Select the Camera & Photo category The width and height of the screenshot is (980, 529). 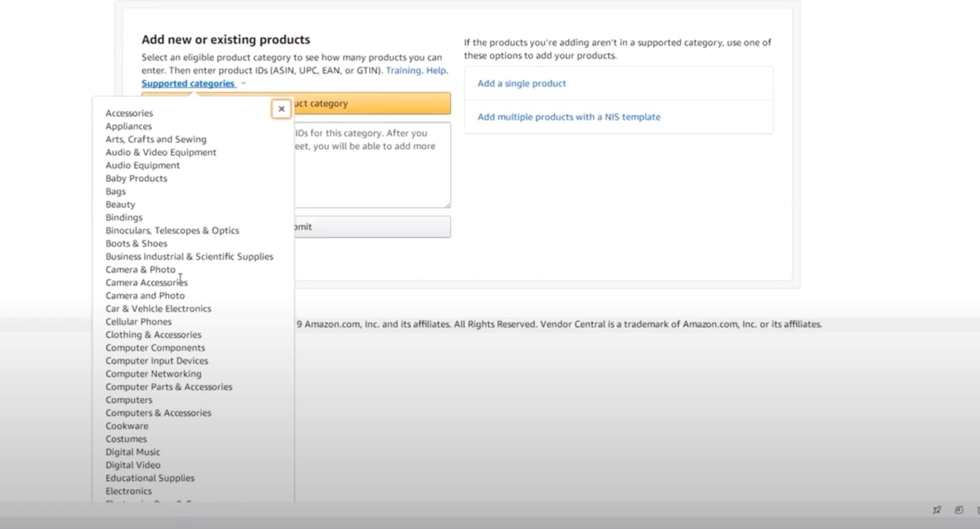click(x=141, y=270)
